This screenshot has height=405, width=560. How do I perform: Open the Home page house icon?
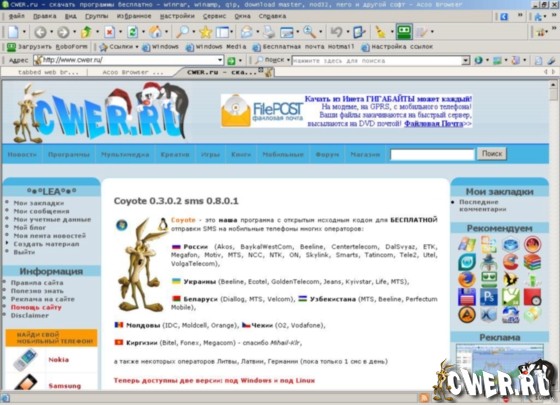click(155, 32)
